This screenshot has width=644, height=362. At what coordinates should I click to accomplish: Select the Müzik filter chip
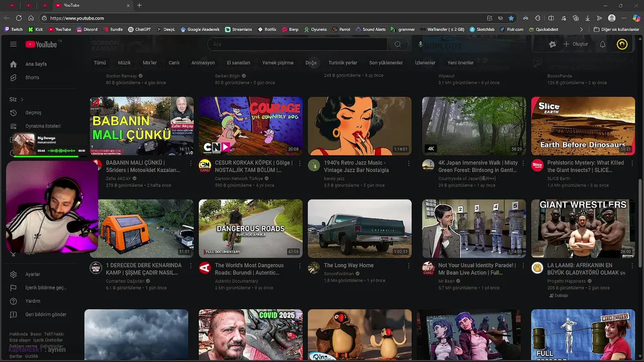click(x=124, y=63)
